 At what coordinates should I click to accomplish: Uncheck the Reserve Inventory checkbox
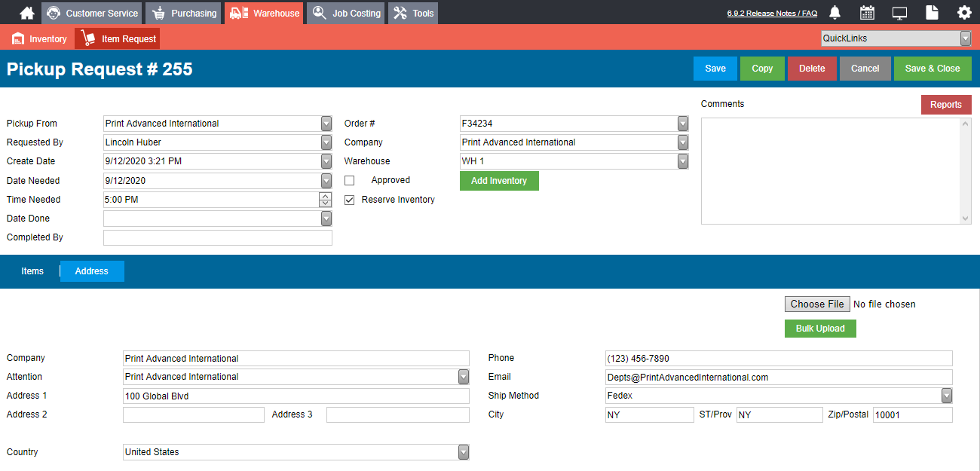point(350,200)
